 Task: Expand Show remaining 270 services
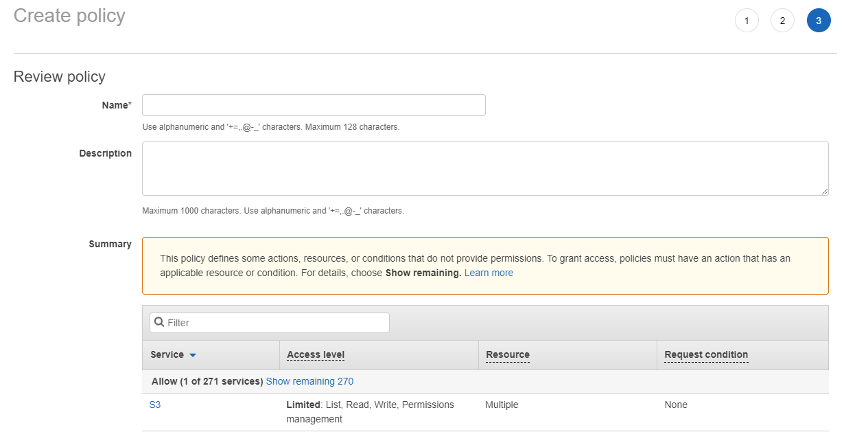pos(309,381)
